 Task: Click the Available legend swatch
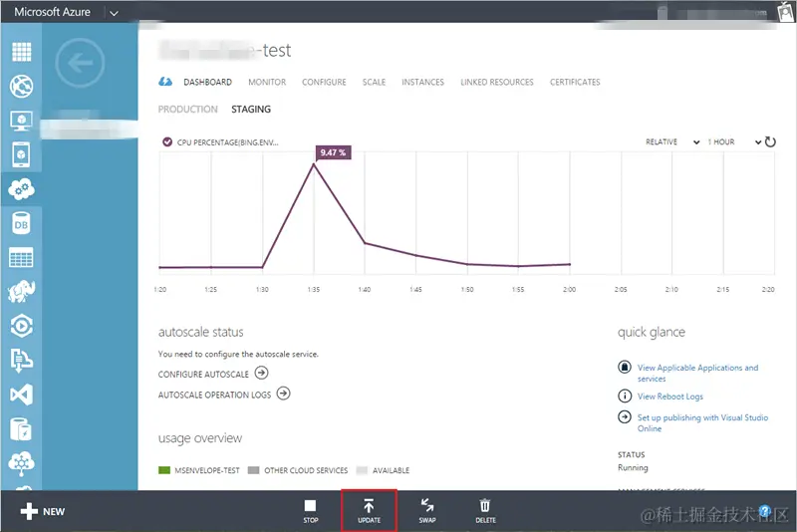click(362, 470)
